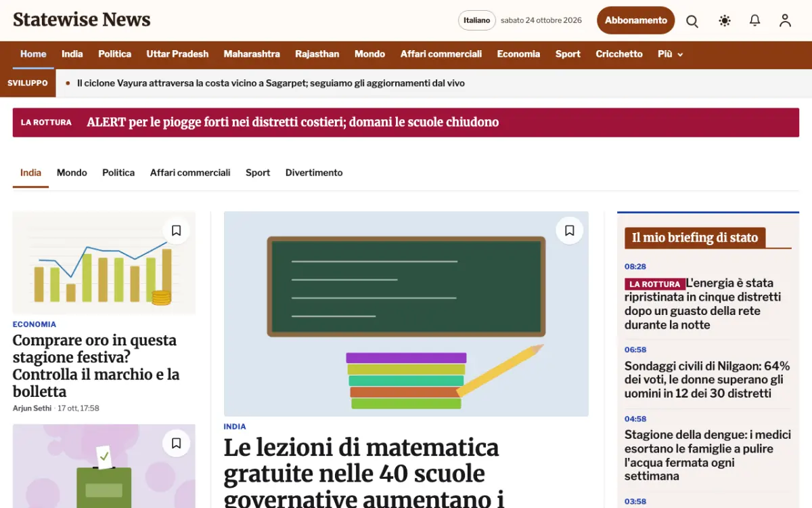Open author Arjun Sethi link
This screenshot has height=508, width=812.
click(32, 408)
